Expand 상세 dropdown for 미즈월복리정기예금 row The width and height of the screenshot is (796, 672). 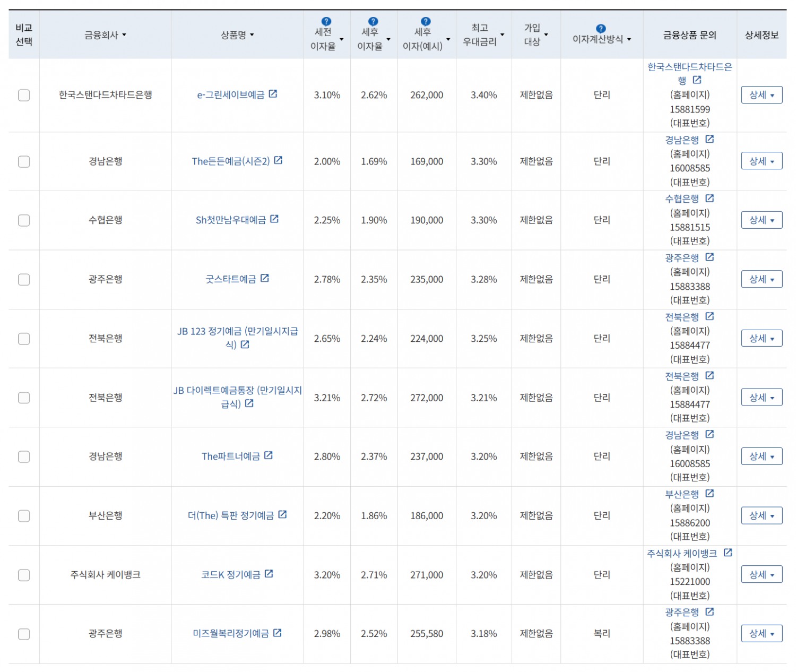(762, 633)
